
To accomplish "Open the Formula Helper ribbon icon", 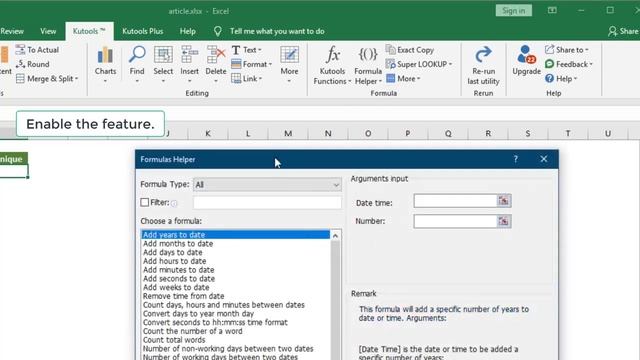I will click(x=368, y=65).
